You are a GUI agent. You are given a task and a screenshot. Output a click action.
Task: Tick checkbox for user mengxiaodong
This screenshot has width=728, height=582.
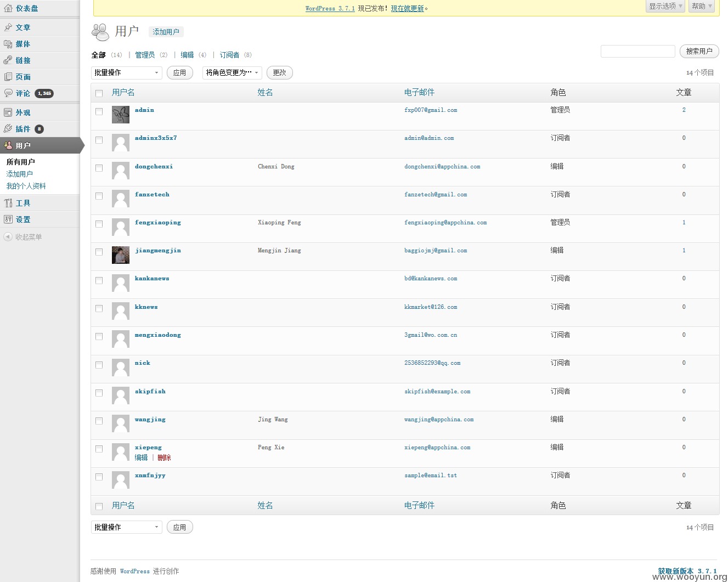[x=99, y=336]
